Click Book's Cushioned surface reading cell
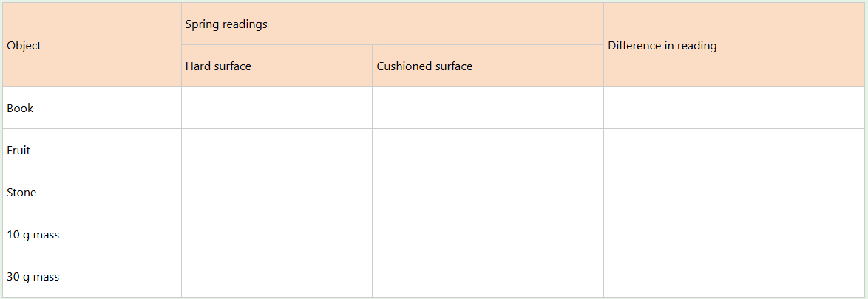The width and height of the screenshot is (868, 299). [x=487, y=109]
